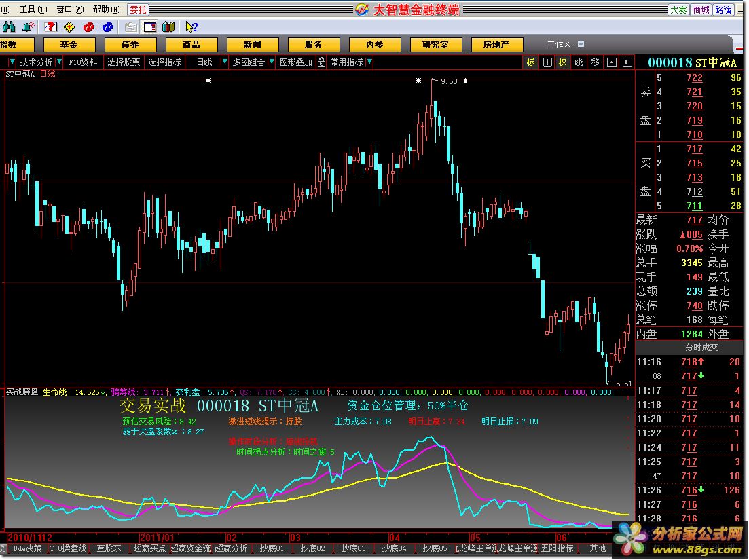Select the 基金 tab
This screenshot has width=749, height=560.
tap(69, 44)
